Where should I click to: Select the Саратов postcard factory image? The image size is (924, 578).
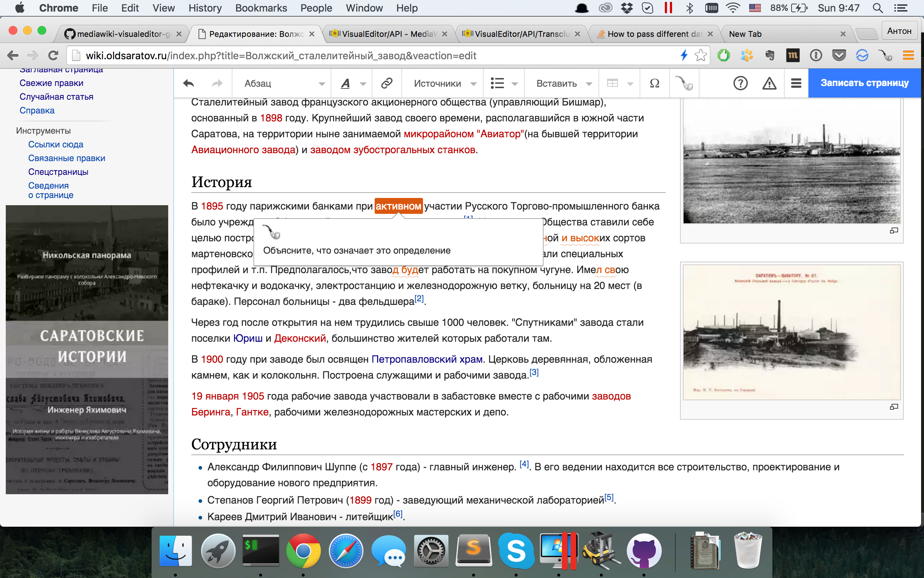pyautogui.click(x=792, y=332)
